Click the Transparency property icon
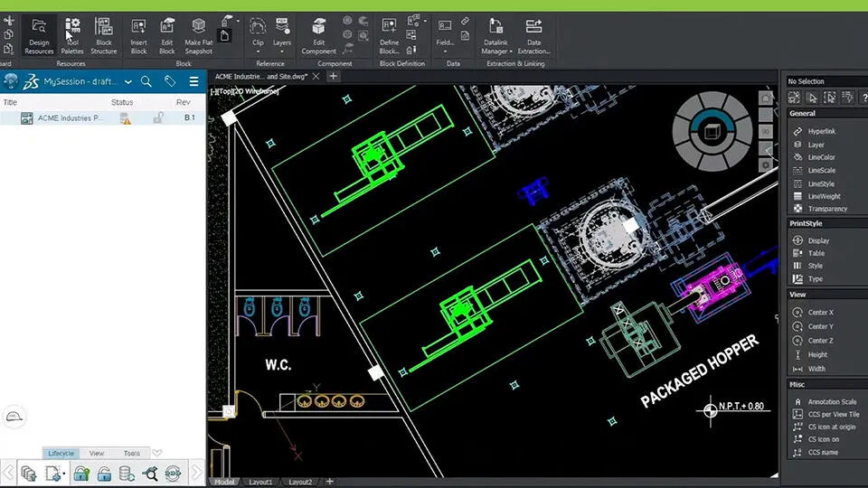Viewport: 868px width, 488px height. [797, 209]
